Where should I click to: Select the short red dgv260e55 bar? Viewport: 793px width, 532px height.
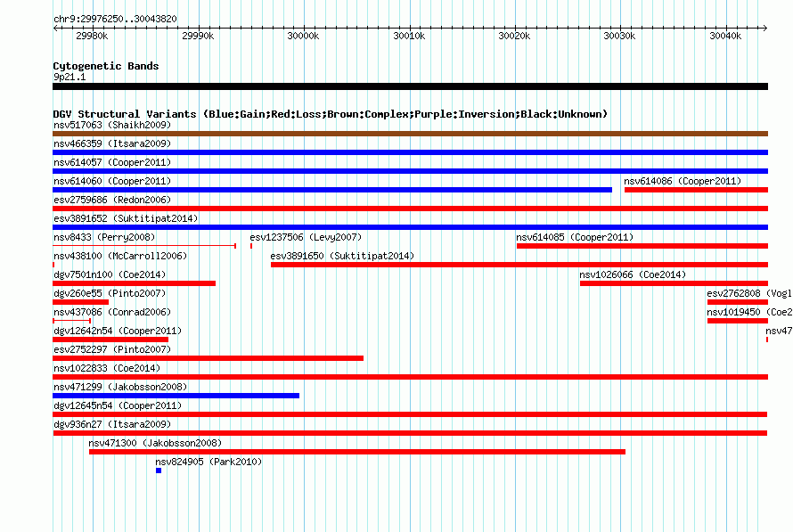(x=80, y=302)
